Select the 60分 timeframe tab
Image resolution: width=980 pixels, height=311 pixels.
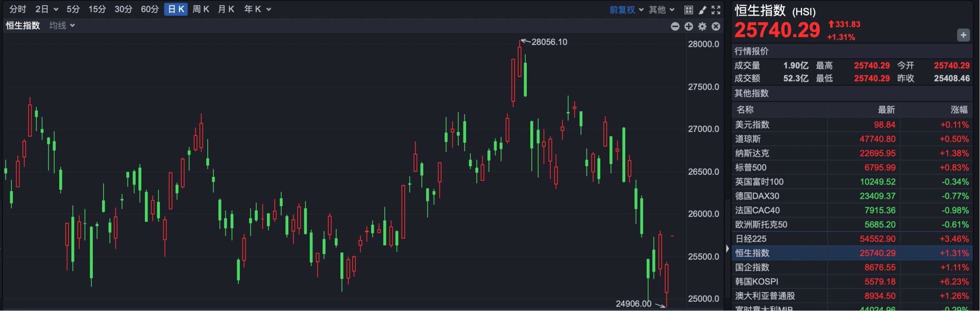[150, 9]
